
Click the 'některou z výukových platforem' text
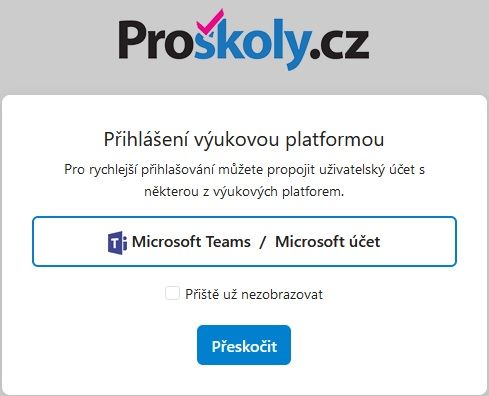244,192
